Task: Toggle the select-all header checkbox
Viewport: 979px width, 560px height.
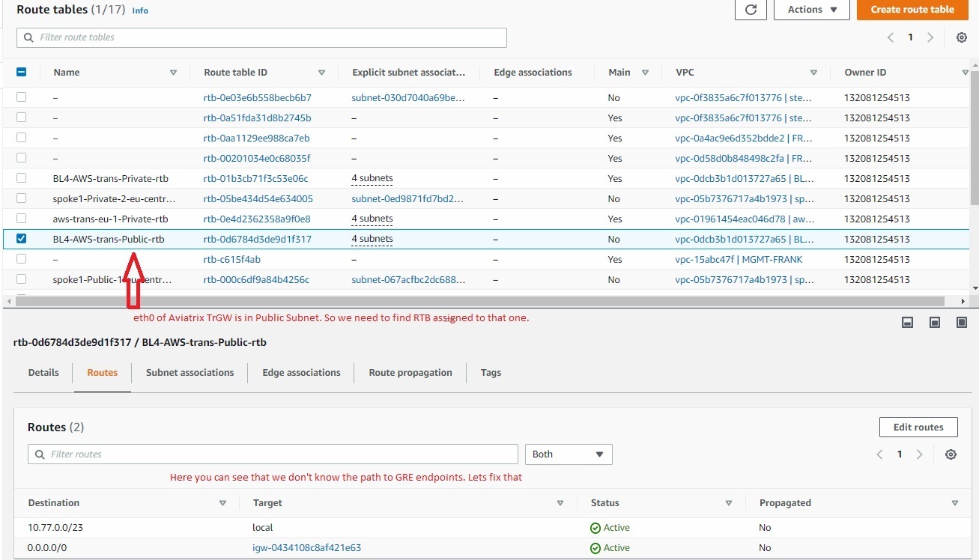Action: (21, 73)
